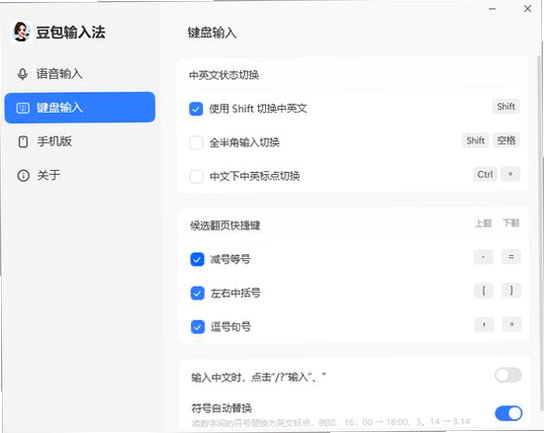Click the comma key badge
The width and height of the screenshot is (544, 433).
click(484, 324)
